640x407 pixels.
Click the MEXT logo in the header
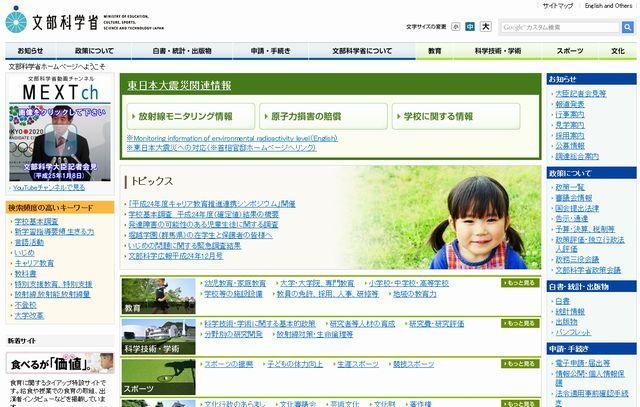pyautogui.click(x=85, y=20)
